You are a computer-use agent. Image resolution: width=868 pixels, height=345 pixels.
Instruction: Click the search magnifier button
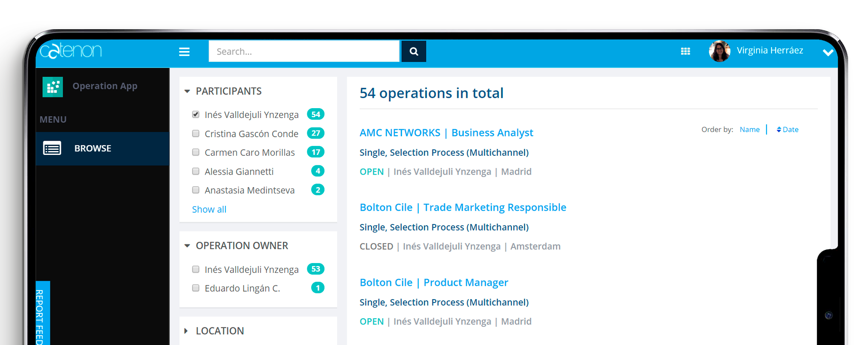tap(414, 51)
